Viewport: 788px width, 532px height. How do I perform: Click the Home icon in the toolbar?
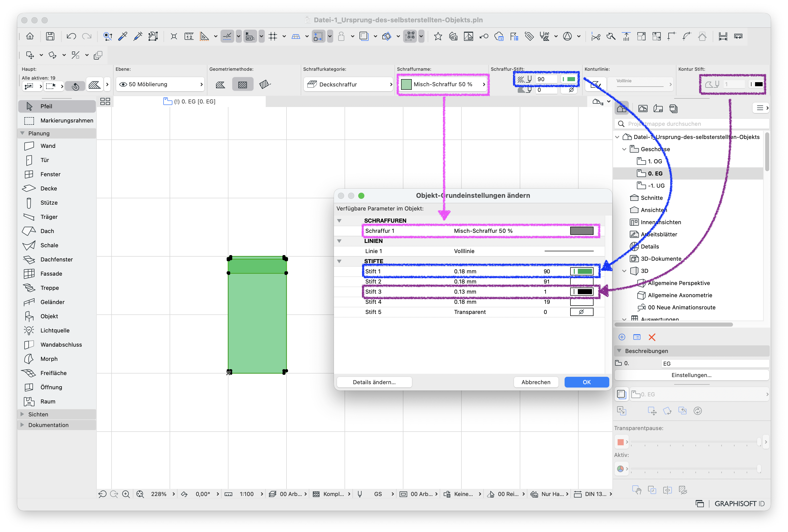[x=30, y=36]
